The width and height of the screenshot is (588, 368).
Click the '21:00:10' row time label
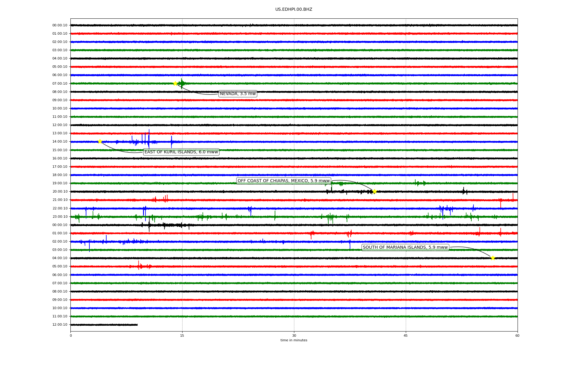pos(60,200)
